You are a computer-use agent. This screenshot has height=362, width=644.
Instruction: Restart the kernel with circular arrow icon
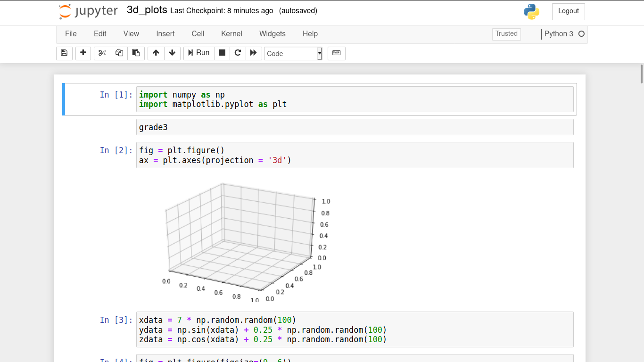pos(238,53)
